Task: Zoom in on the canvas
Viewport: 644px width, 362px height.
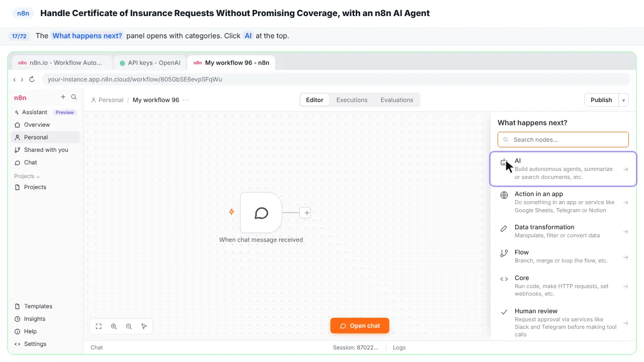Action: click(114, 326)
